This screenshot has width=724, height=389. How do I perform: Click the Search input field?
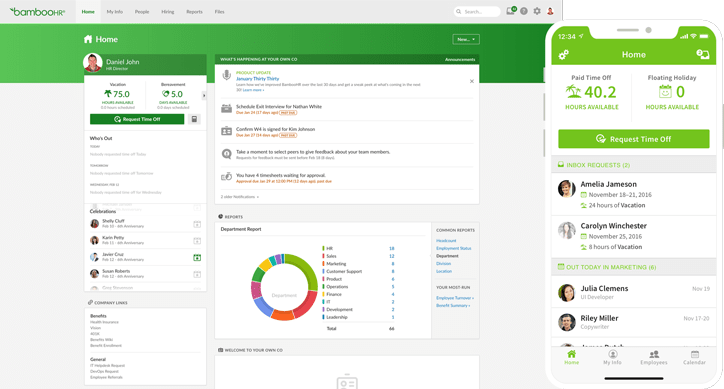click(477, 12)
